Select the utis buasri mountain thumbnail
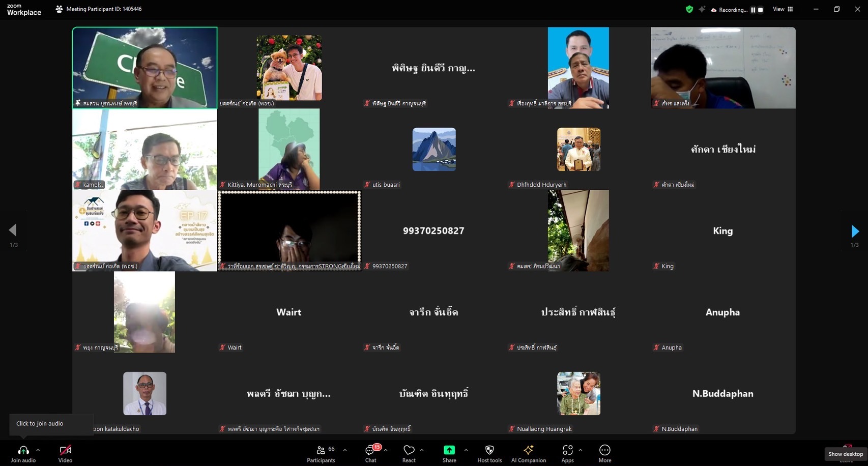This screenshot has width=868, height=466. point(433,149)
